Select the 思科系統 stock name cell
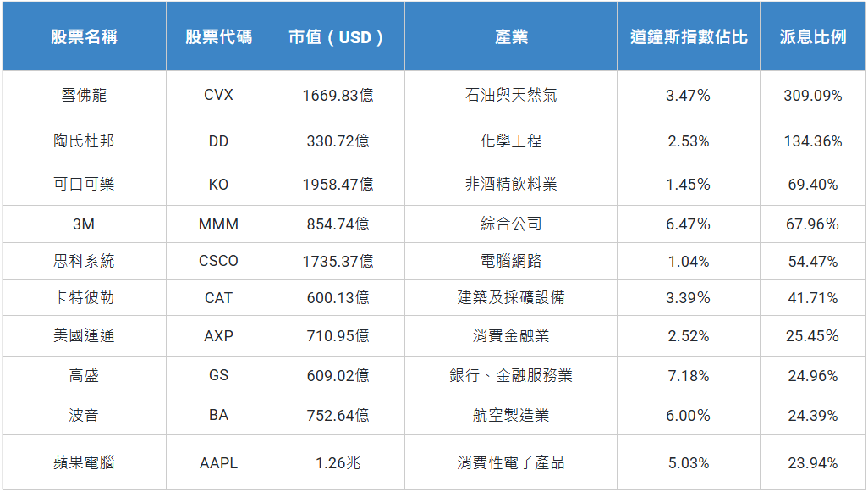This screenshot has width=868, height=492. 84,261
